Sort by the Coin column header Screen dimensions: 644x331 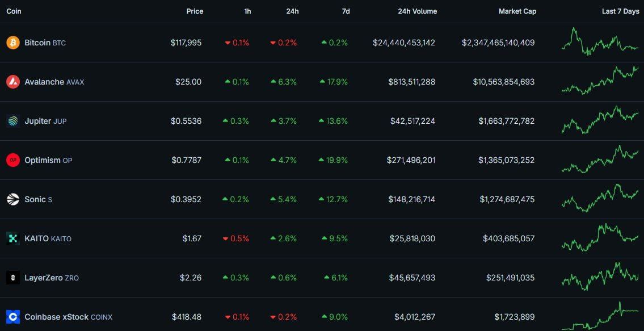(x=14, y=11)
